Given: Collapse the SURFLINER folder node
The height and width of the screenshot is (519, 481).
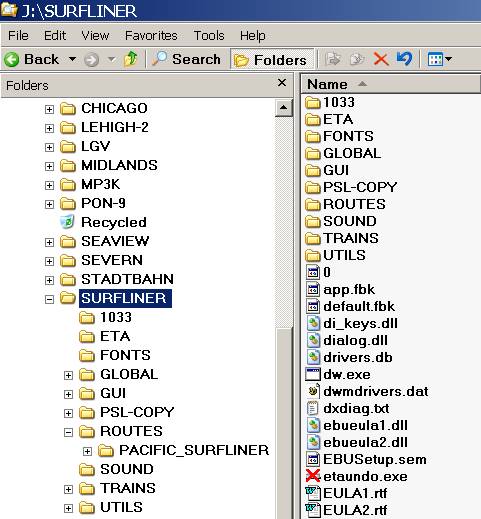Looking at the screenshot, I should (49, 299).
